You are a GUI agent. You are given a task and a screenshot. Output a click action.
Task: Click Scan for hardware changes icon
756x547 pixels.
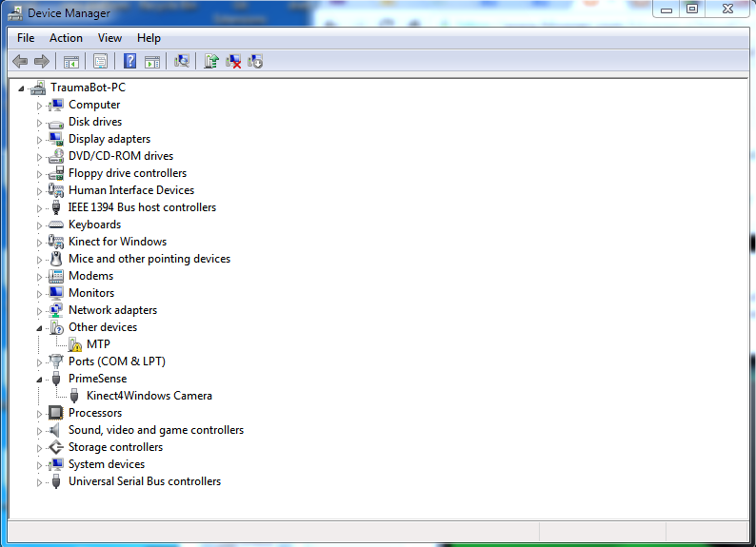click(181, 61)
